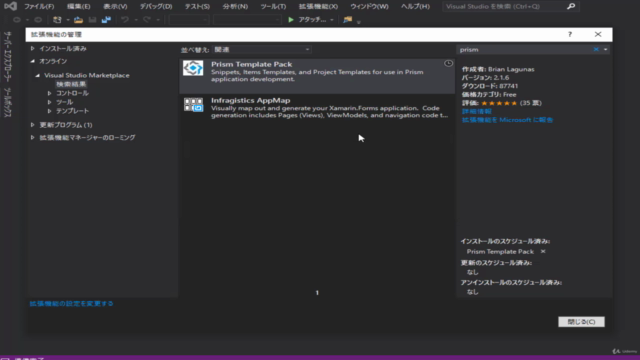
Task: Click the Save toolbar icon
Action: tap(93, 20)
